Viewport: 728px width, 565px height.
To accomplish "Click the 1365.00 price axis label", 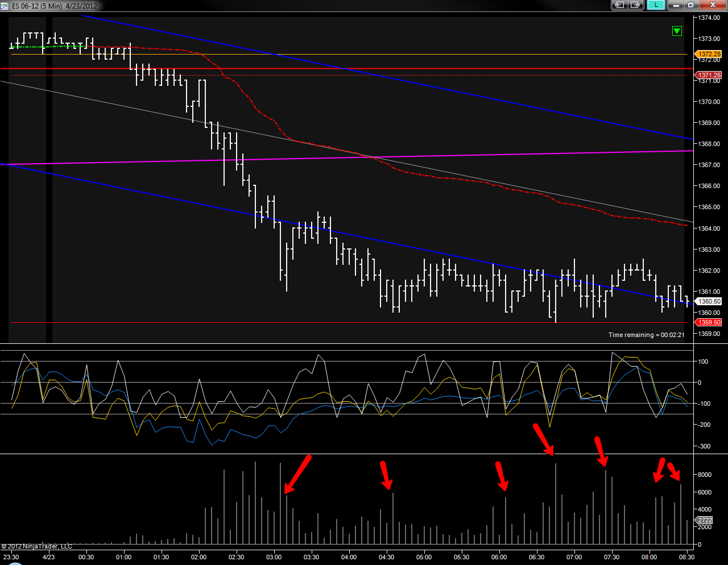I will 709,207.
